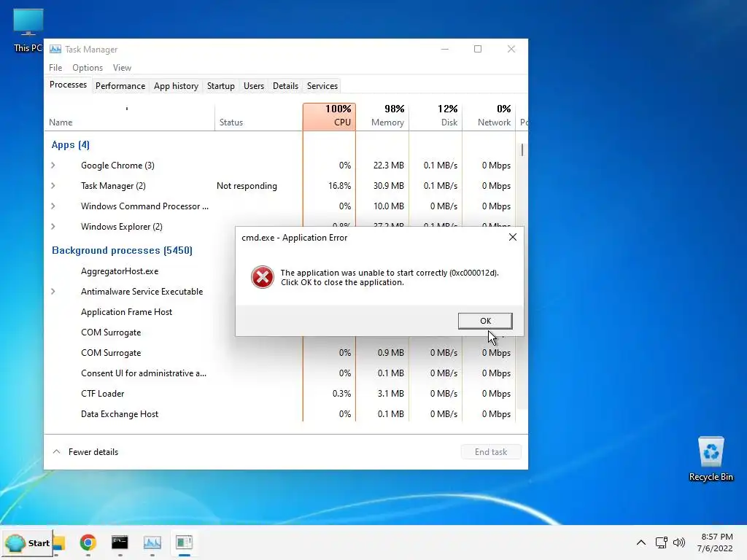Screen dimensions: 747x560
Task: Minimize the Task Manager window
Action: (x=444, y=49)
